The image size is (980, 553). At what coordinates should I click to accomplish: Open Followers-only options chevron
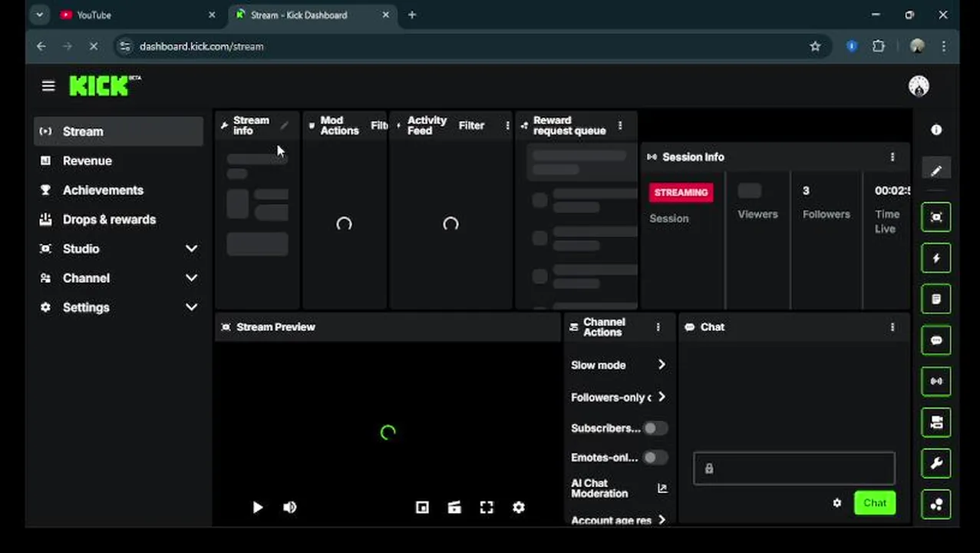[662, 397]
